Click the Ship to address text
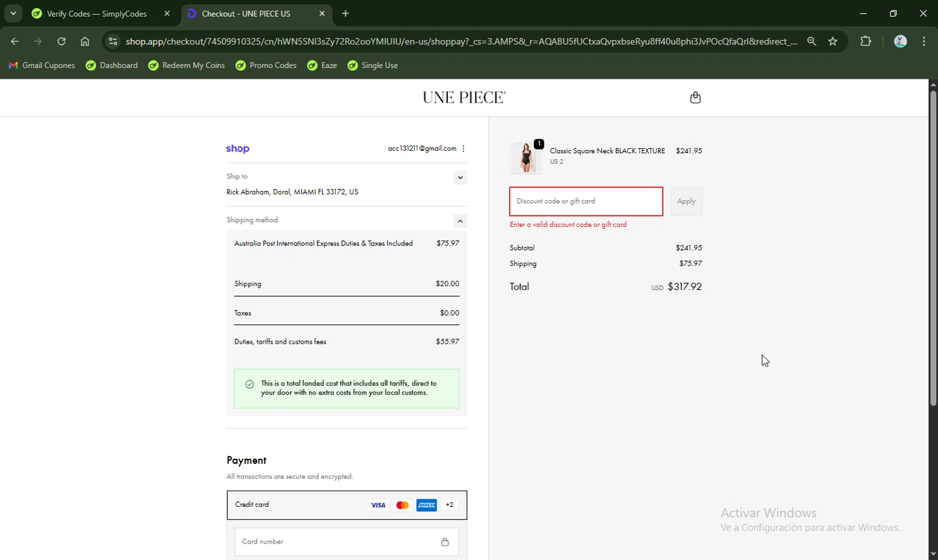Screen dimensions: 938x560 pos(292,192)
